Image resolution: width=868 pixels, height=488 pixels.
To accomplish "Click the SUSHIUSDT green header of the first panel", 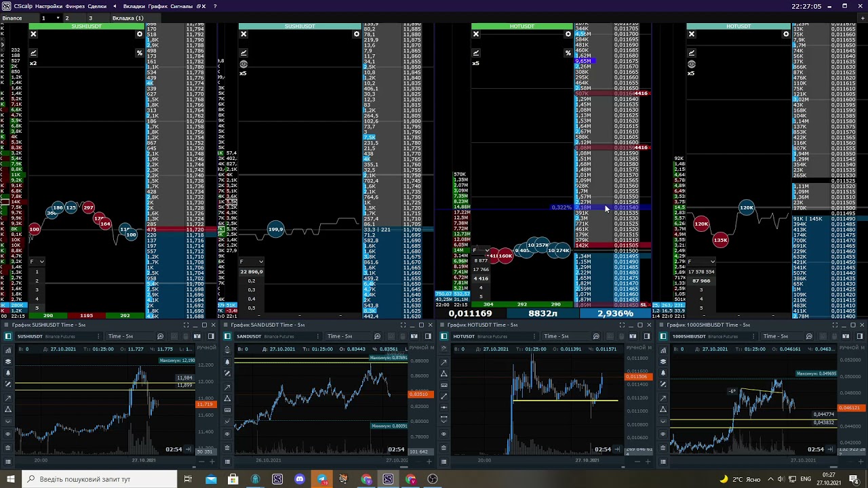I will [x=86, y=26].
